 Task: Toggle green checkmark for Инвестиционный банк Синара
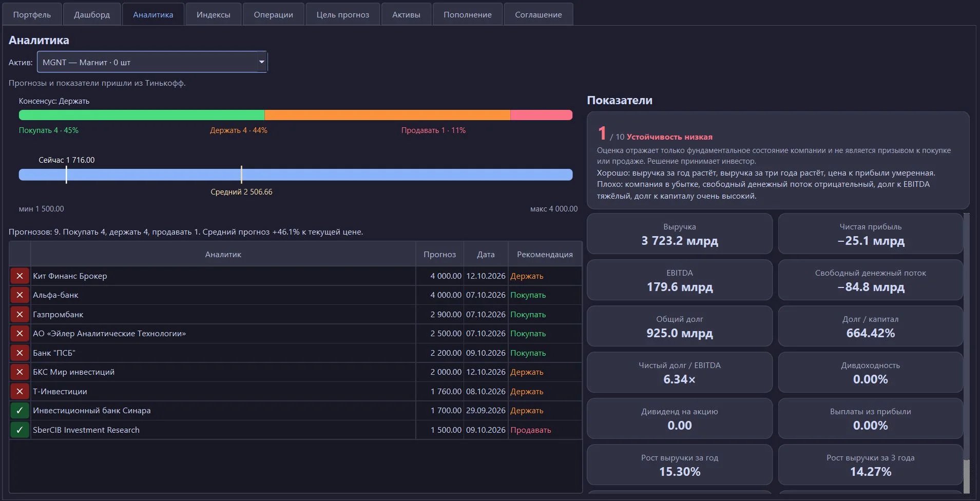[20, 411]
